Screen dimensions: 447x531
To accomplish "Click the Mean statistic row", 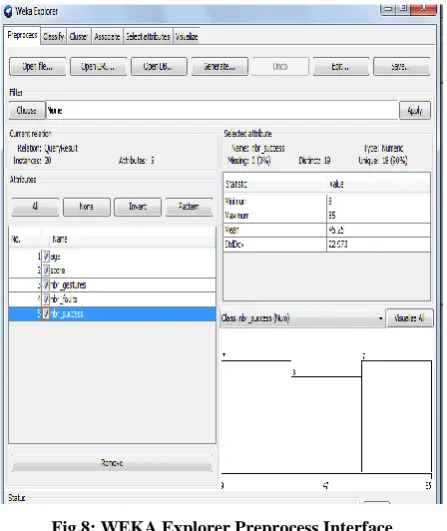I will (x=327, y=230).
